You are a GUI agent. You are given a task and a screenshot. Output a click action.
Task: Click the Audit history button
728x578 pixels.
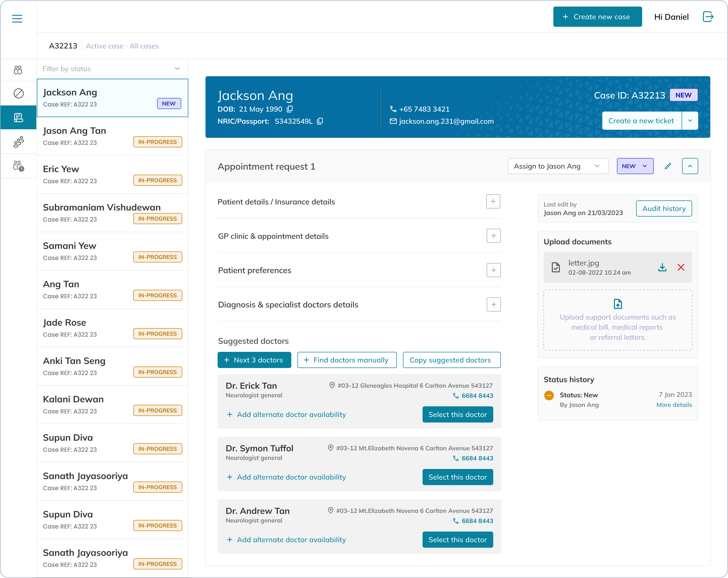point(664,209)
